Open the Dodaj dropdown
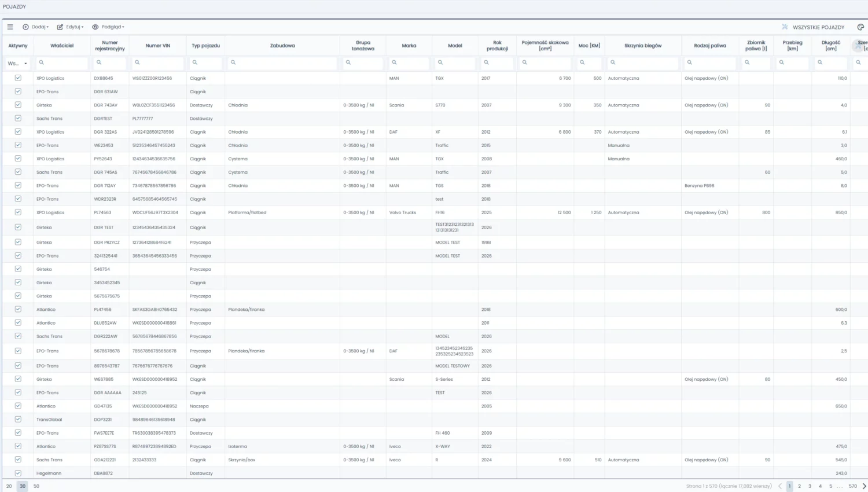 36,27
